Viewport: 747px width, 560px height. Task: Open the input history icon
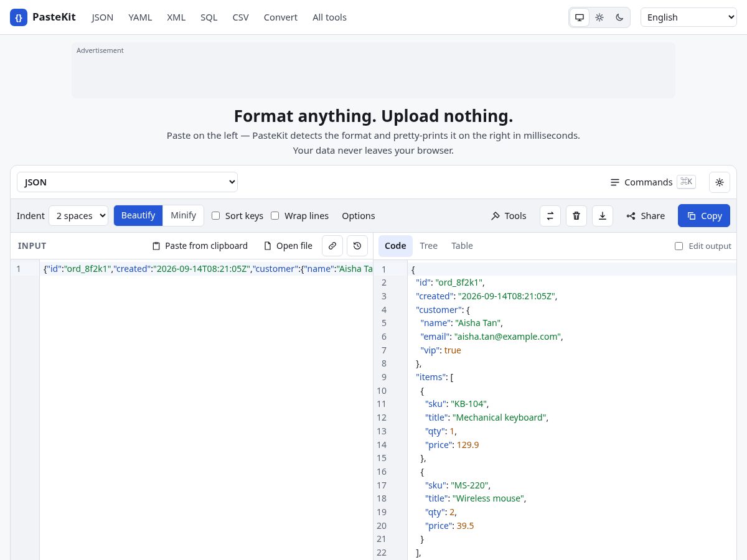[x=357, y=246]
